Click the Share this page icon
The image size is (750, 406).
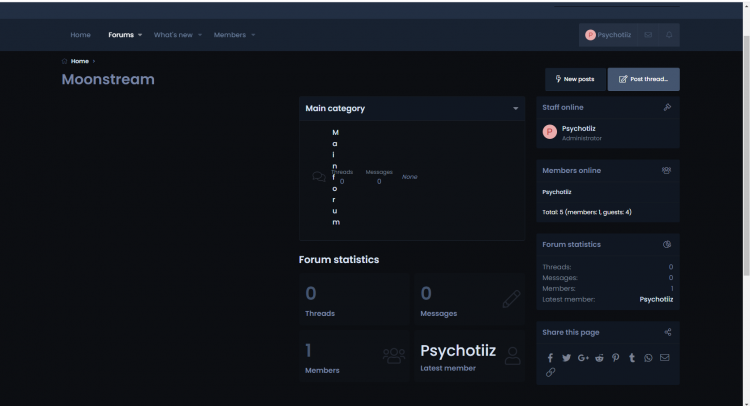(x=668, y=332)
